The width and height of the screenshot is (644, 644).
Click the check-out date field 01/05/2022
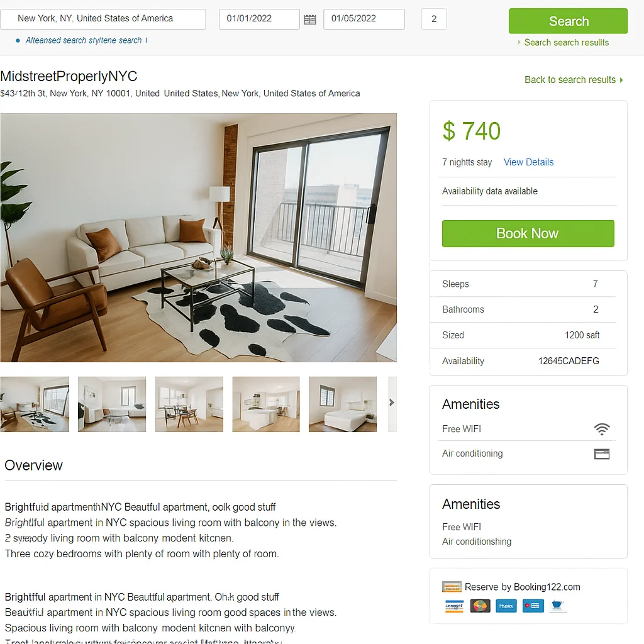point(364,19)
